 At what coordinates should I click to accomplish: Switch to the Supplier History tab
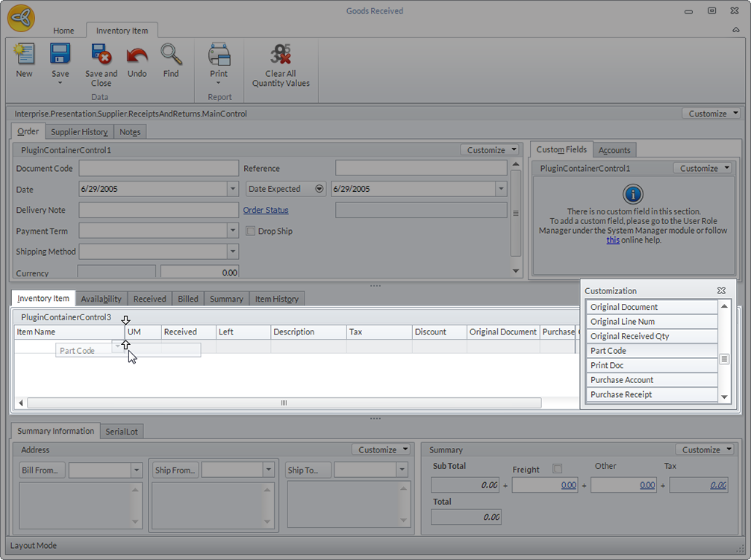tap(79, 131)
